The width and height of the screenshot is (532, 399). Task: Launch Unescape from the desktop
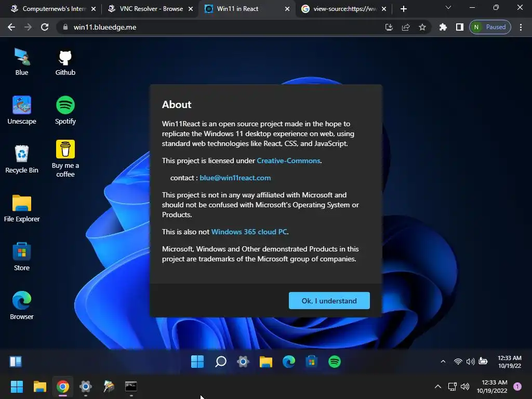(22, 111)
